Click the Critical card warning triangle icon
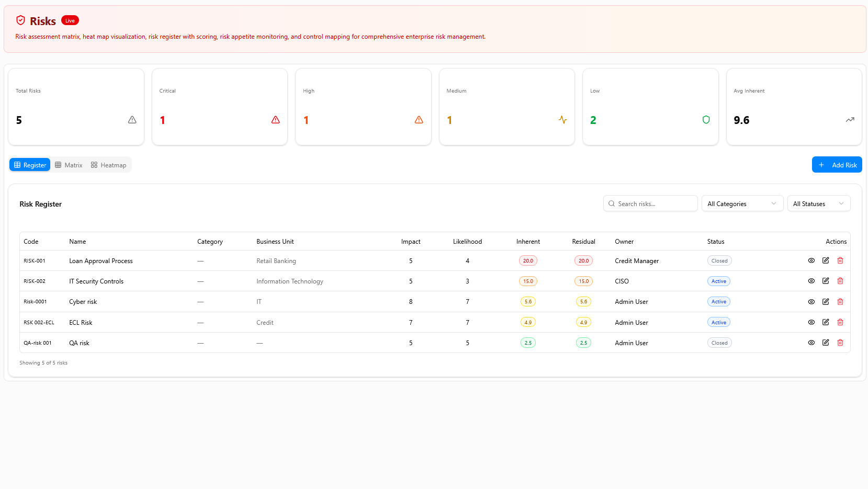Image resolution: width=868 pixels, height=489 pixels. [x=276, y=120]
